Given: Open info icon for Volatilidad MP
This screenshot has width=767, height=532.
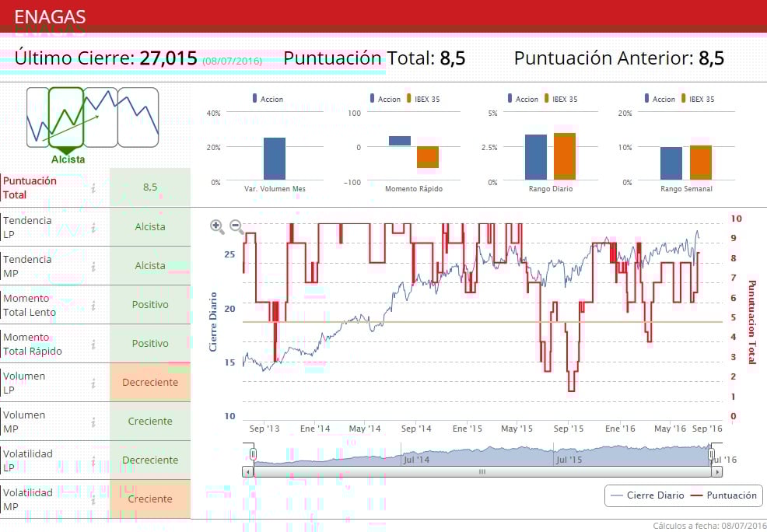Looking at the screenshot, I should pos(93,500).
